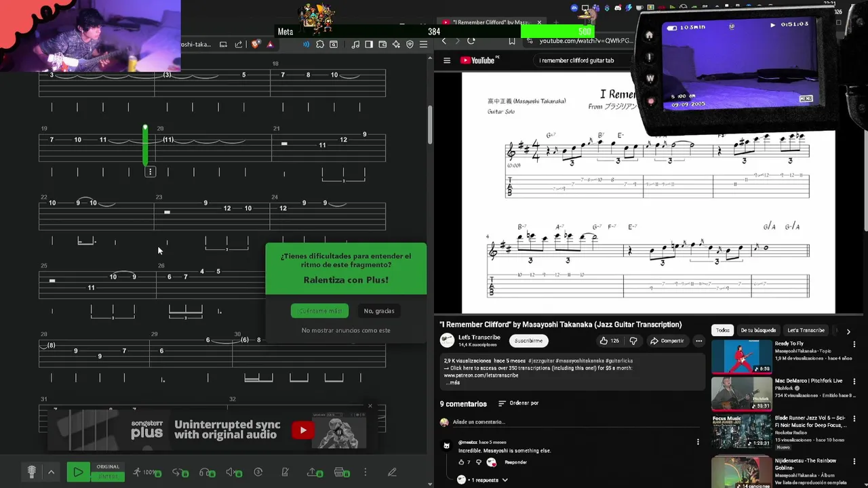The image size is (868, 488).
Task: Like the video with 126 likes
Action: (x=610, y=340)
